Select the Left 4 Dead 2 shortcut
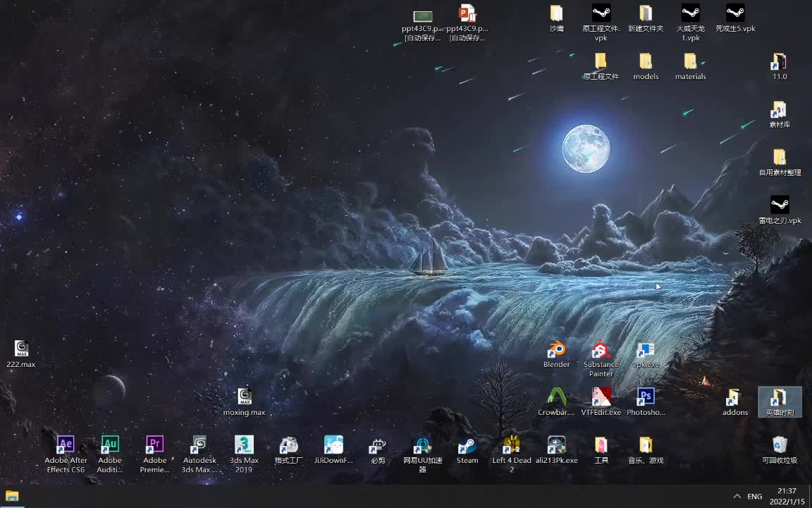Image resolution: width=812 pixels, height=508 pixels. point(512,454)
